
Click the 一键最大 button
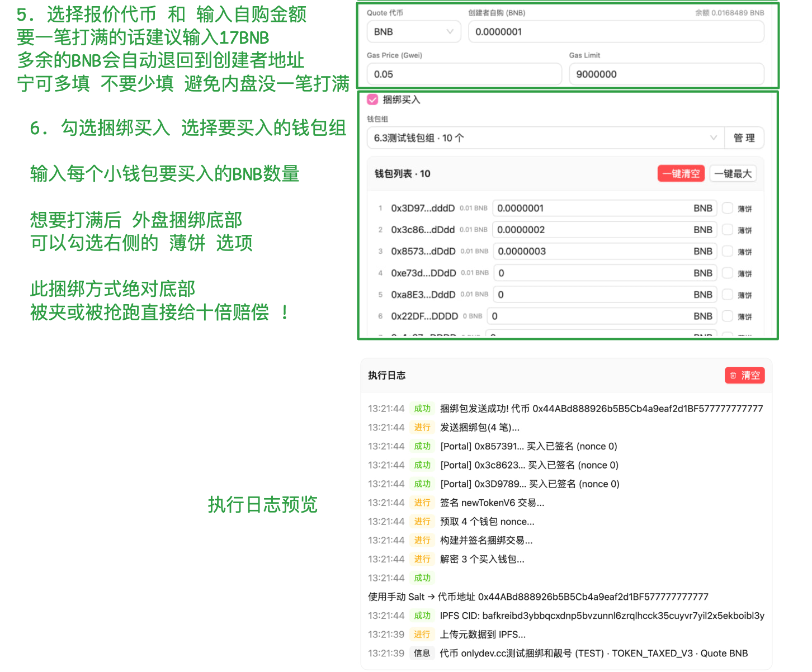tap(733, 173)
